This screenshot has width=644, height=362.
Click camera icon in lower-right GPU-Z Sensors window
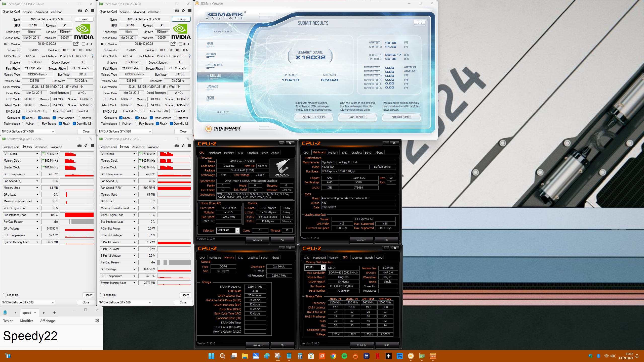coord(176,146)
